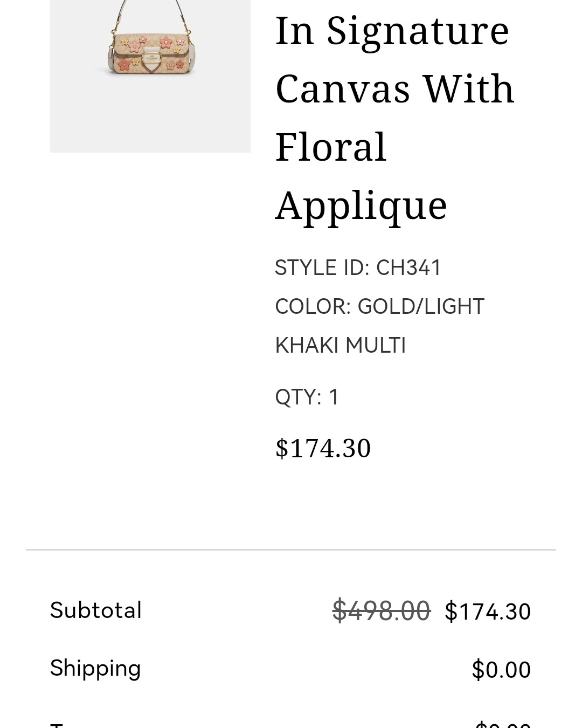
Task: Select the crossed-out $498.00 original price
Action: coord(382,611)
